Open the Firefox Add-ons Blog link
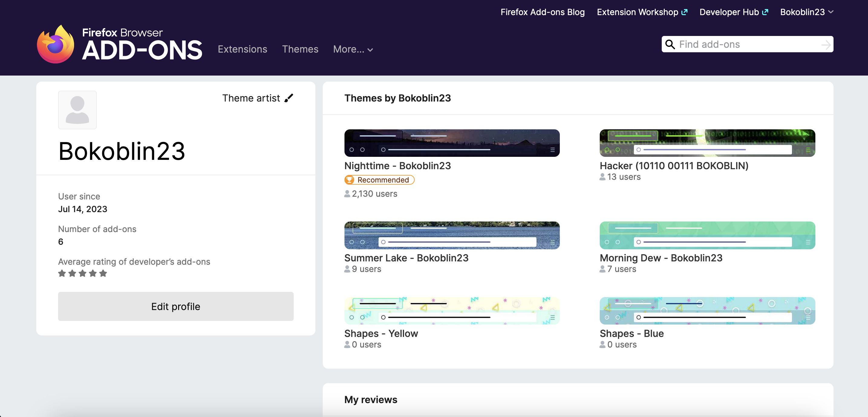The image size is (868, 417). coord(543,12)
